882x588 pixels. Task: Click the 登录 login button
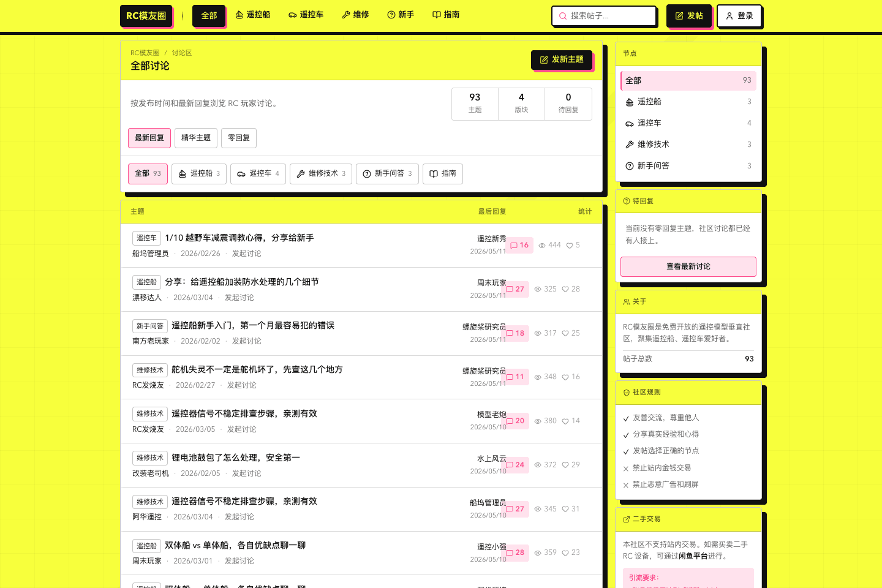[x=739, y=16]
